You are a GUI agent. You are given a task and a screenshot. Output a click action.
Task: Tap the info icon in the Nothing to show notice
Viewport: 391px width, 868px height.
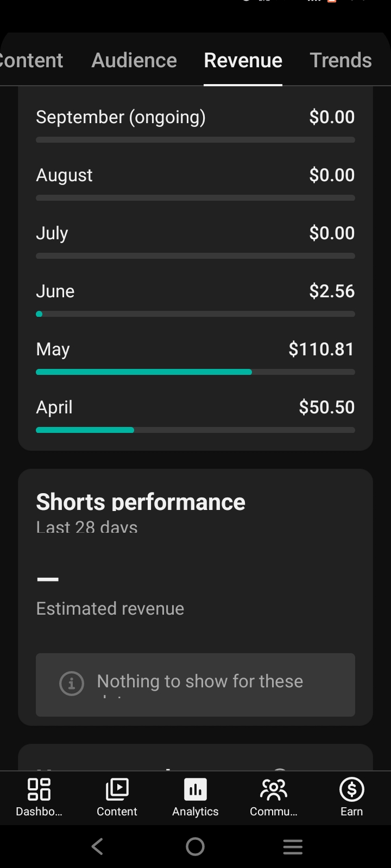click(x=72, y=684)
